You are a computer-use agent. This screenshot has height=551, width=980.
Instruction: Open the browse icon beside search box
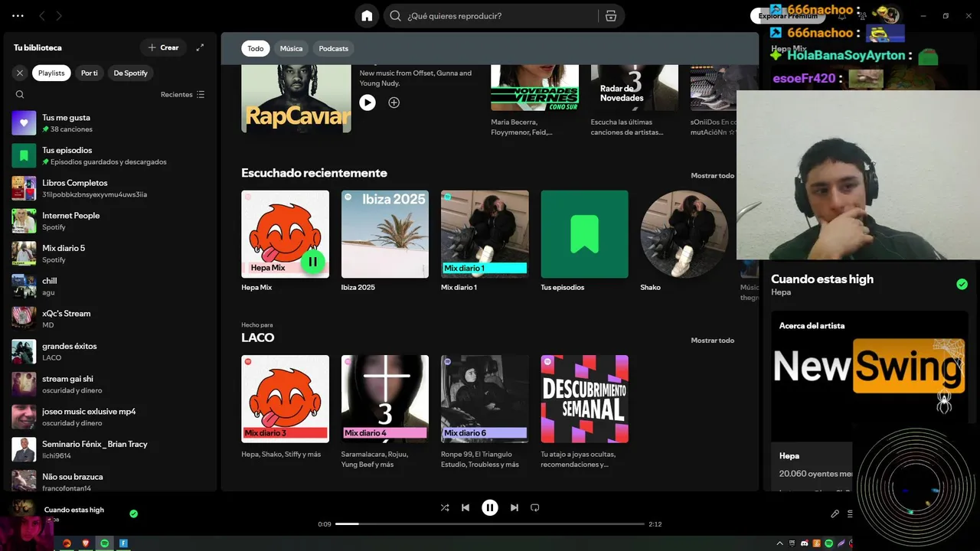pyautogui.click(x=610, y=15)
